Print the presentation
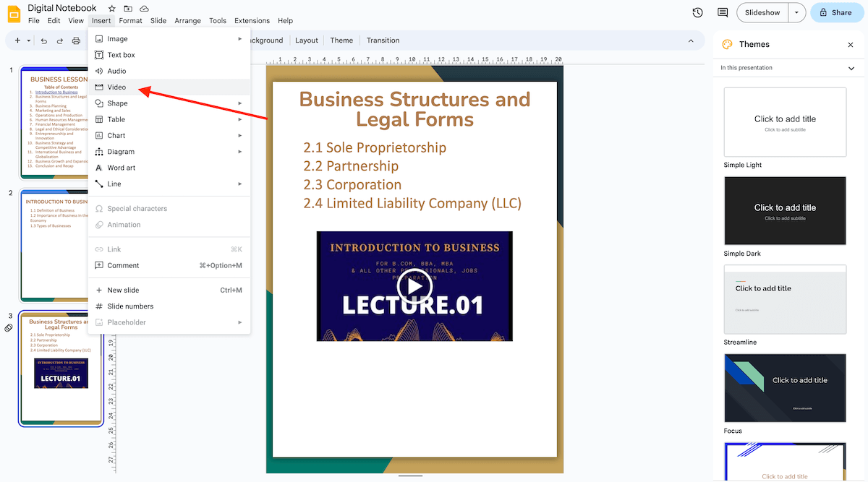 coord(76,40)
